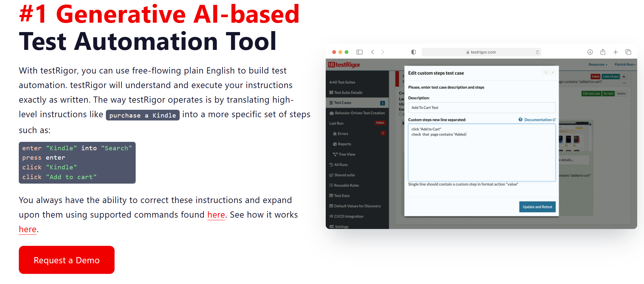
Task: Select Test Cases in the sidebar
Action: pyautogui.click(x=343, y=103)
